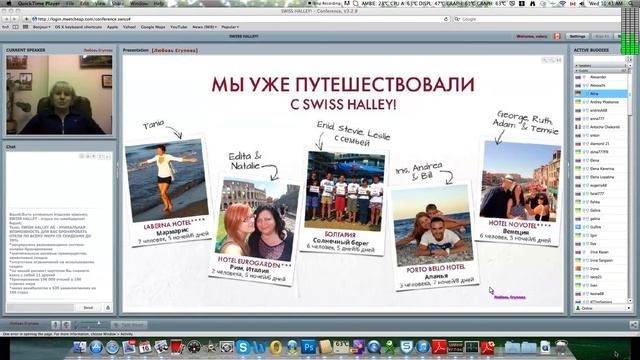
Task: Open the Yahoo! bookmark
Action: 129,27
